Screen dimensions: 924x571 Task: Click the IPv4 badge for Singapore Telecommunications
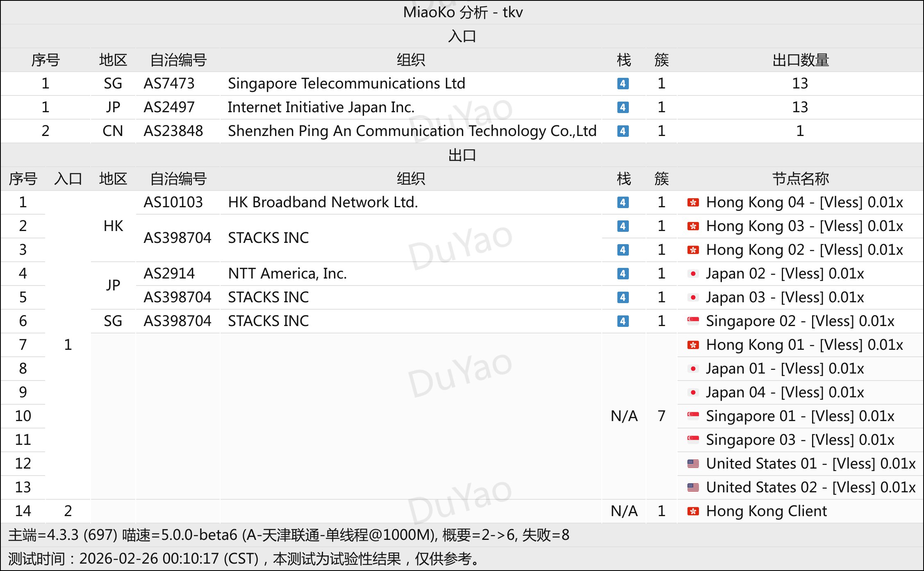coord(623,84)
